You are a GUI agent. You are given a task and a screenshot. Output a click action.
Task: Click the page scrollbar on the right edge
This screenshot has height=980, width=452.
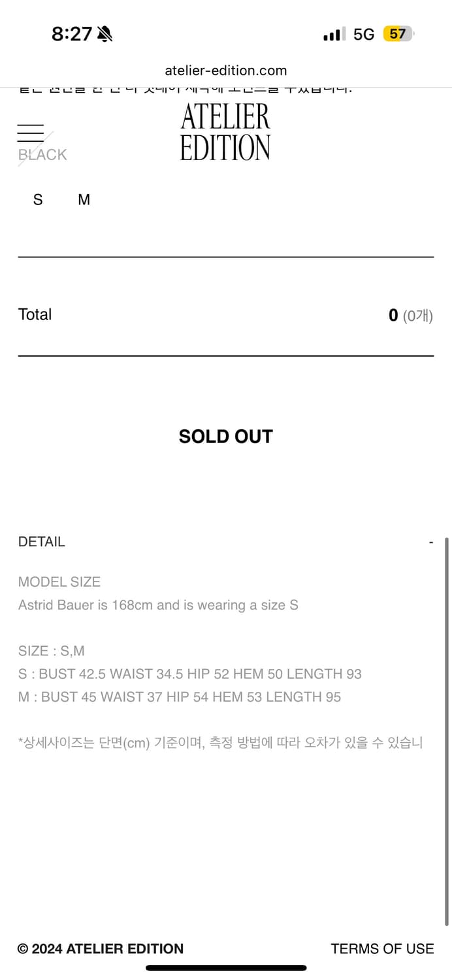click(x=447, y=653)
